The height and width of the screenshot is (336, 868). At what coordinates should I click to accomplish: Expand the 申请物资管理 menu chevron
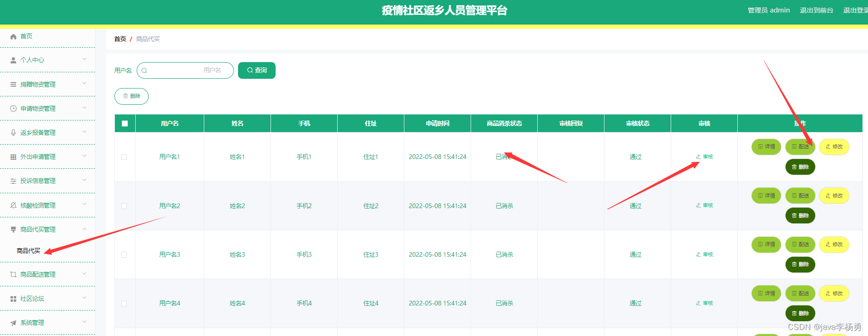[x=84, y=108]
